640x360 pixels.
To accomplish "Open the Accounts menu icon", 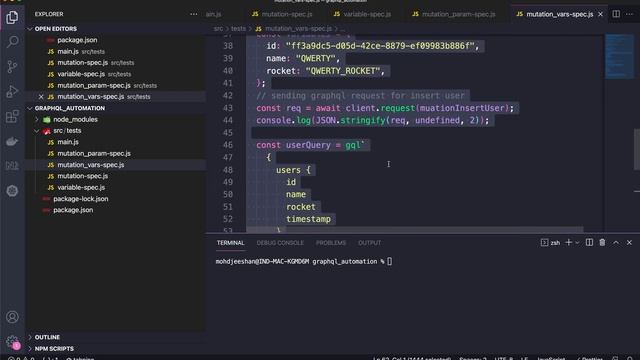I will pos(12,317).
